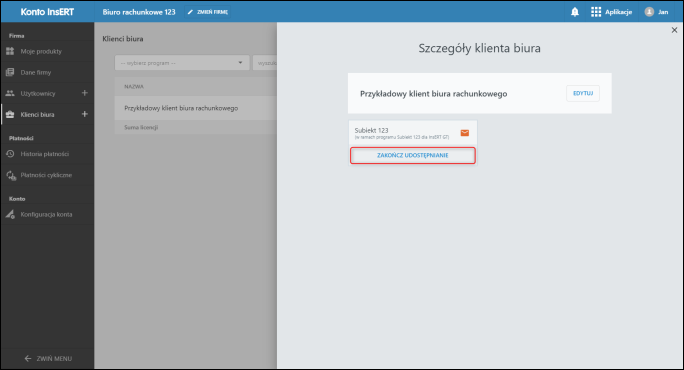Open Moje produkty in sidebar
This screenshot has width=684, height=370.
(47, 51)
